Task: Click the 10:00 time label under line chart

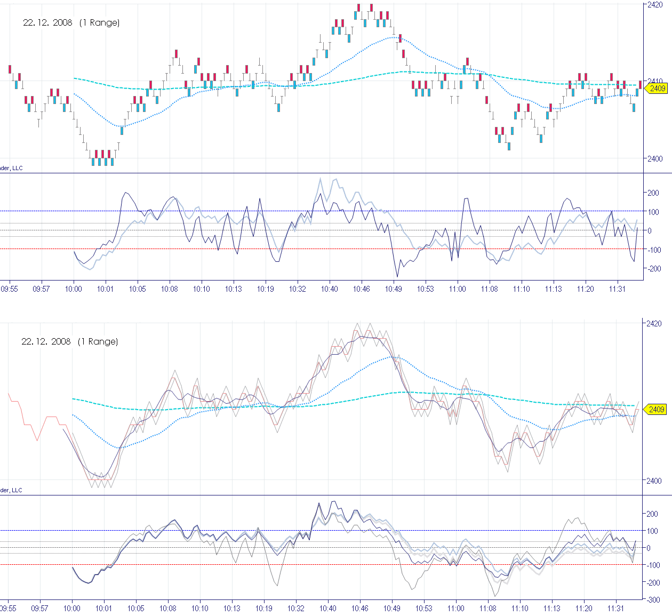Action: (x=72, y=609)
